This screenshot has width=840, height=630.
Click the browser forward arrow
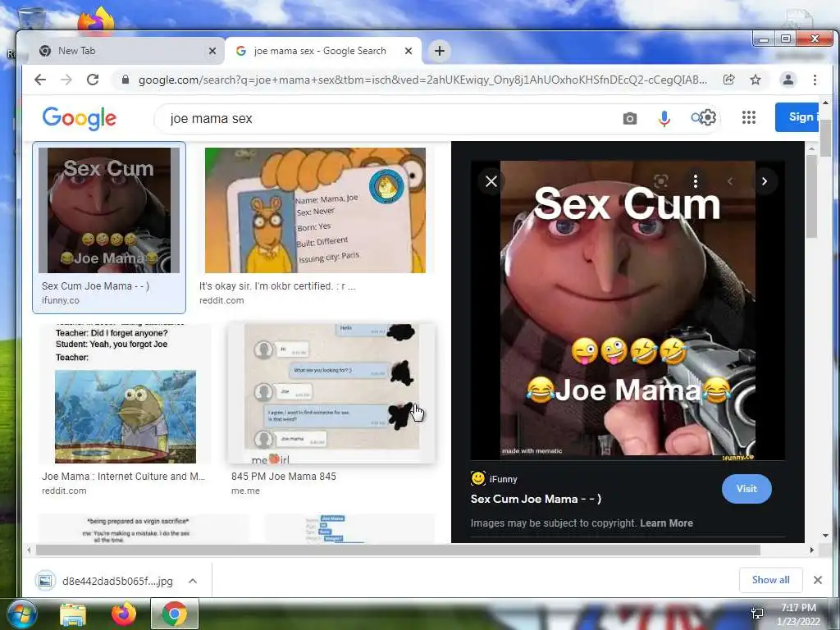point(66,80)
